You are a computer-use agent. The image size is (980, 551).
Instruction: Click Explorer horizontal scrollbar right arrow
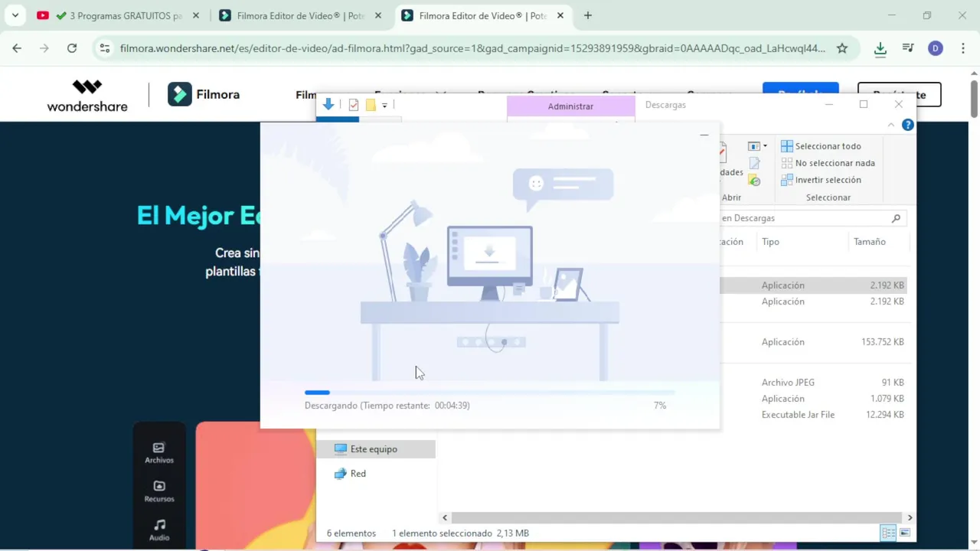tap(910, 518)
